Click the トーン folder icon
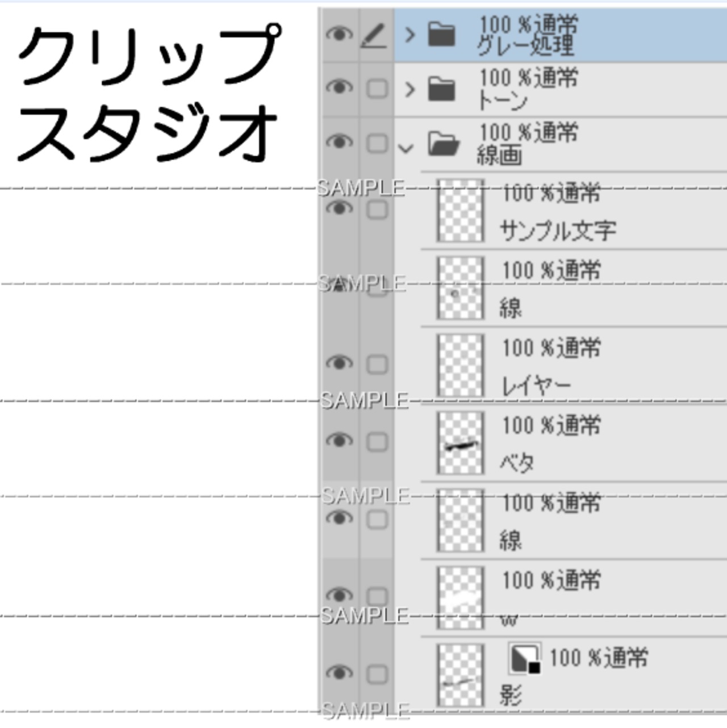 click(x=441, y=89)
